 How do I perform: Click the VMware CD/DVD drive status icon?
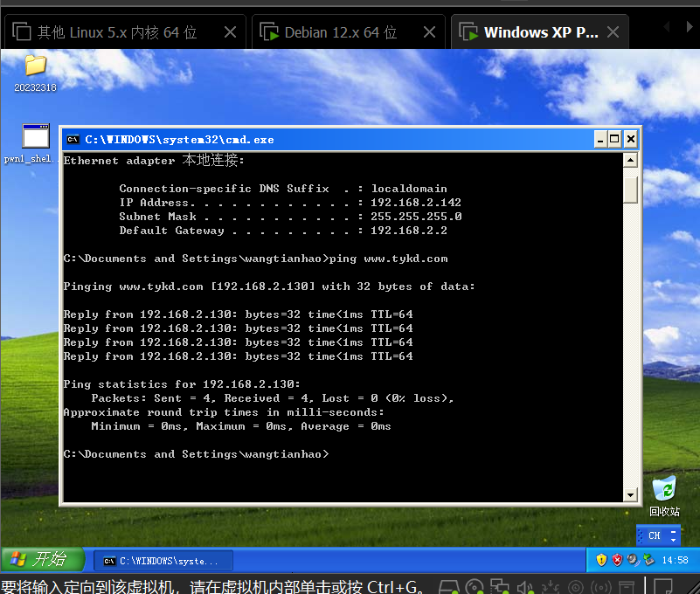coord(475,586)
